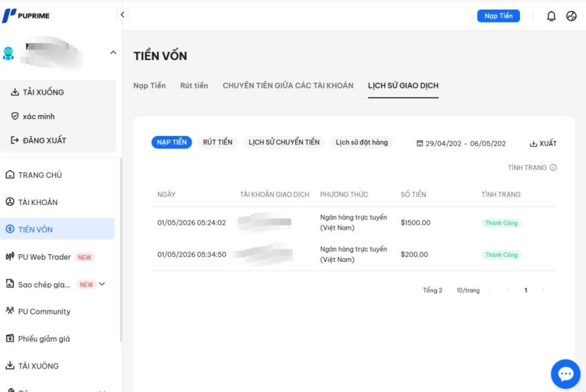Image resolution: width=586 pixels, height=392 pixels.
Task: Open the language globe icon
Action: pos(572,16)
